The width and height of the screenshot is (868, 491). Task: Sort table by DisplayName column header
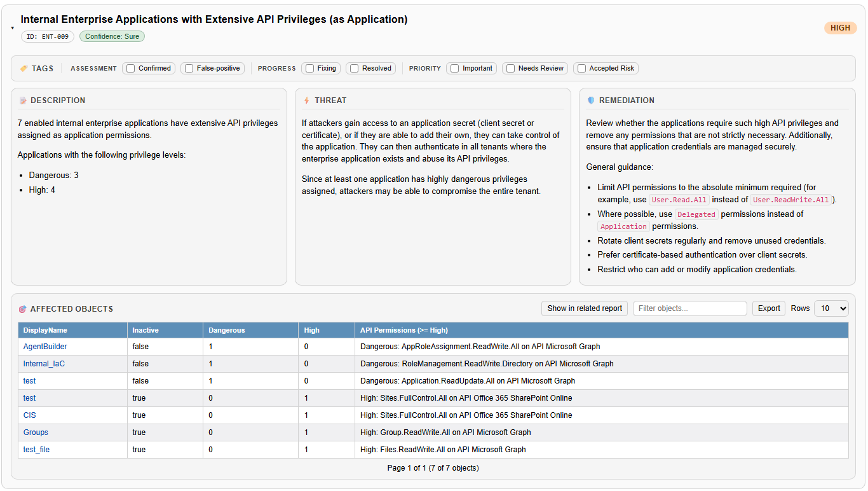(45, 330)
